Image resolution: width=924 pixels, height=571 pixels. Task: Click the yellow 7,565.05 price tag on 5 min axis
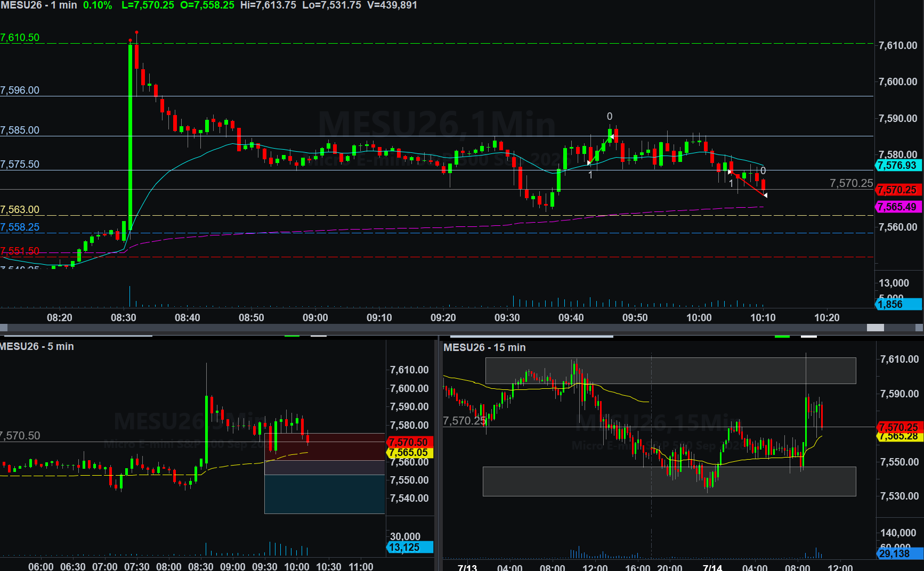click(409, 453)
